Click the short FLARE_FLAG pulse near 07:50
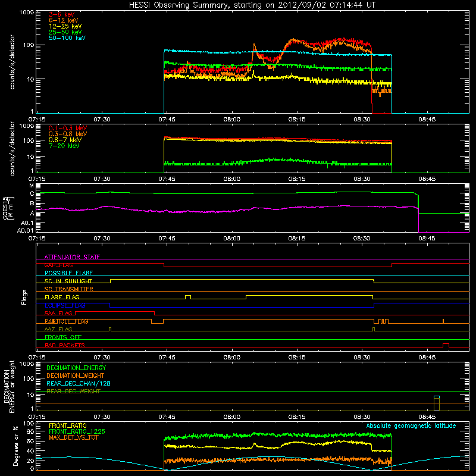This screenshot has width=476, height=476. tap(188, 297)
